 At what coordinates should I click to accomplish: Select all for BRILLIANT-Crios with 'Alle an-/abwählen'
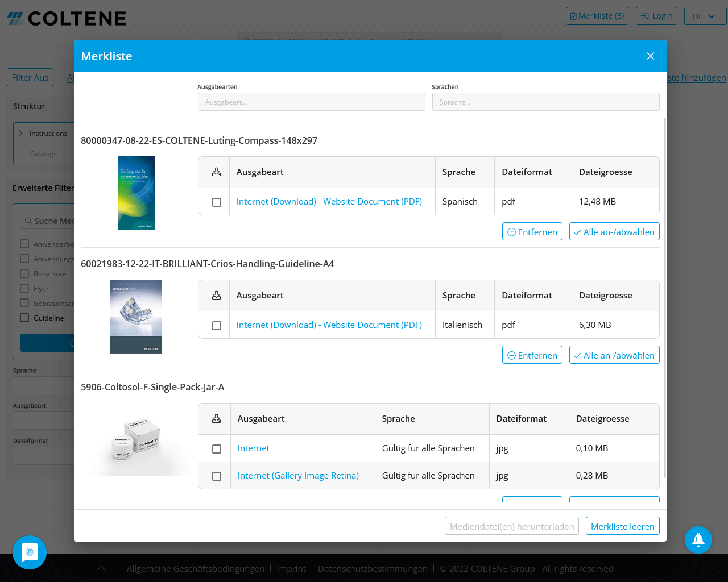coord(614,355)
